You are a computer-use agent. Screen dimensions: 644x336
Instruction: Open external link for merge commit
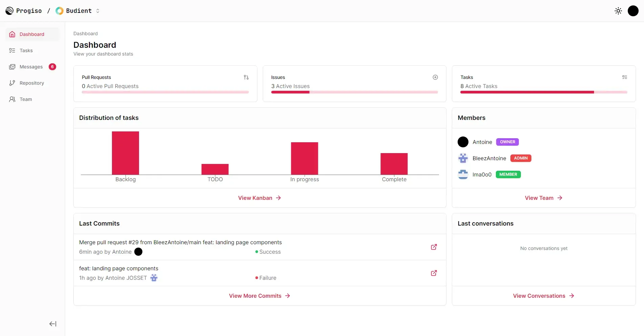coord(434,247)
